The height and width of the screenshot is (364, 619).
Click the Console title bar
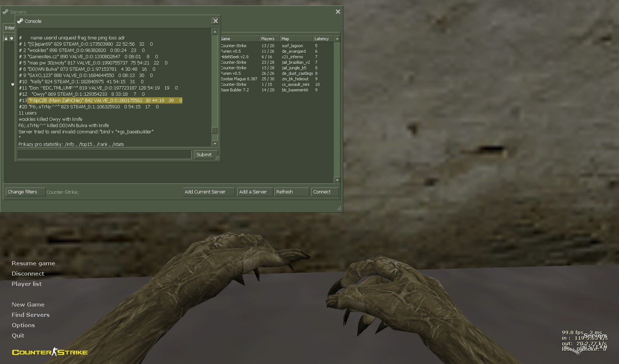click(x=114, y=21)
